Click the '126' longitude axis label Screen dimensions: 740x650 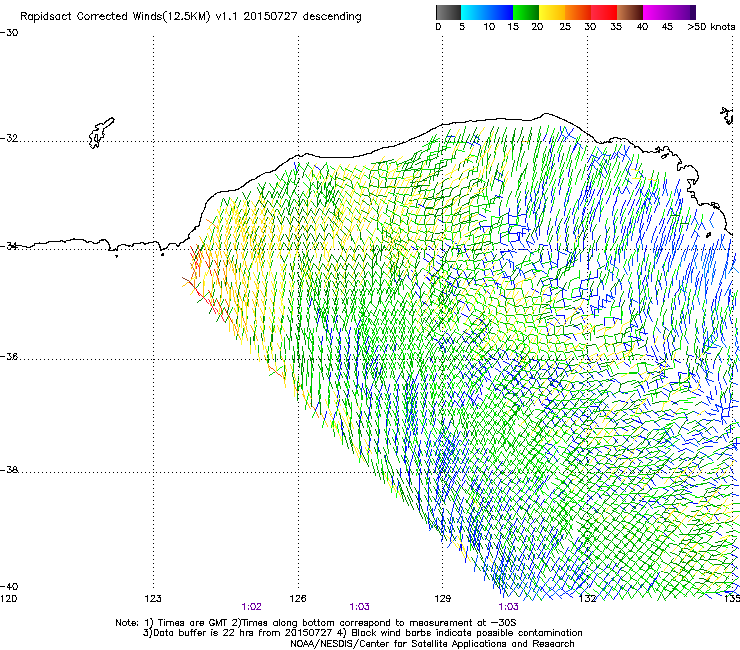point(298,599)
